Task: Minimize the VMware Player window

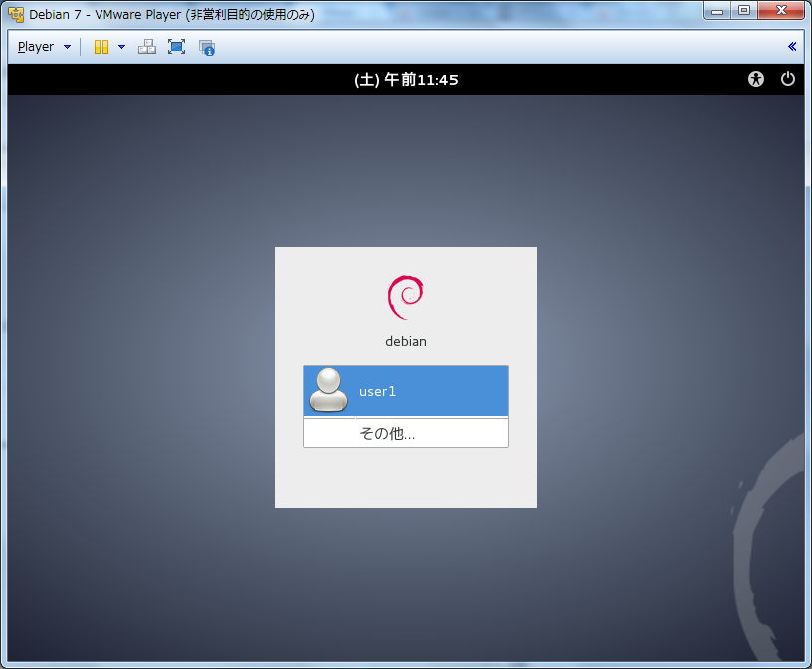Action: (x=716, y=11)
